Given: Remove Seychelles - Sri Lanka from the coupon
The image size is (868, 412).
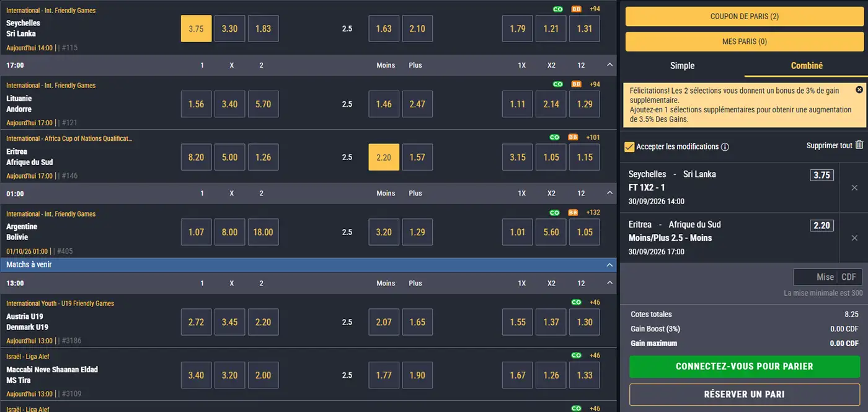Looking at the screenshot, I should point(854,187).
